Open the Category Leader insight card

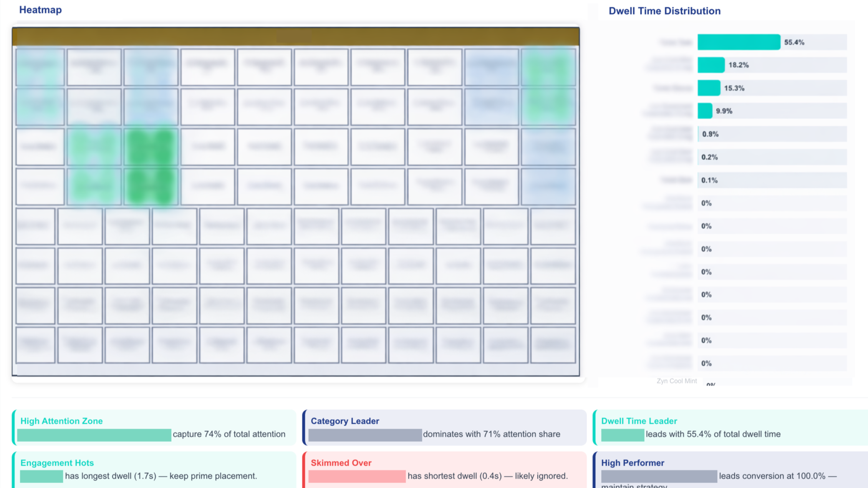(x=444, y=428)
